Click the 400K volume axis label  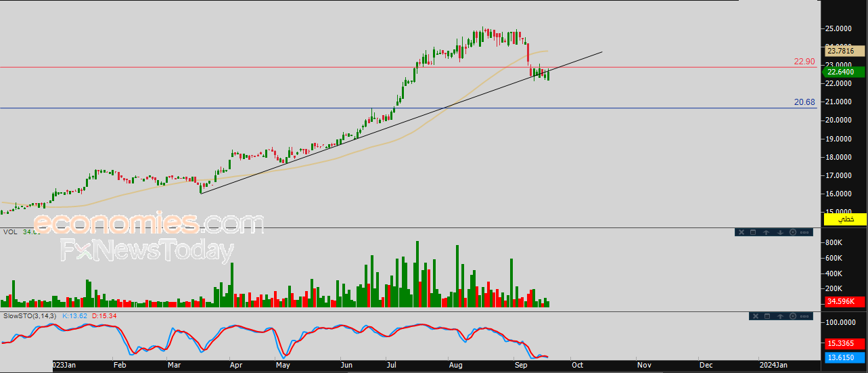(835, 273)
